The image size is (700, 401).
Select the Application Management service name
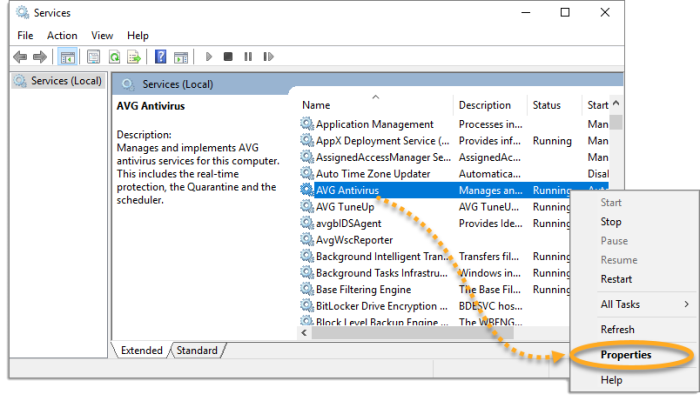coord(375,124)
